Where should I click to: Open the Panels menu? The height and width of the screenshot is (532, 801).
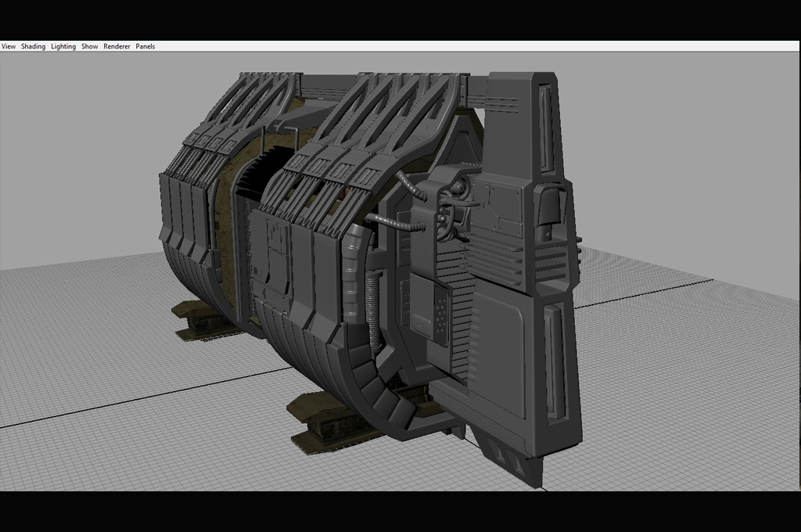point(145,46)
